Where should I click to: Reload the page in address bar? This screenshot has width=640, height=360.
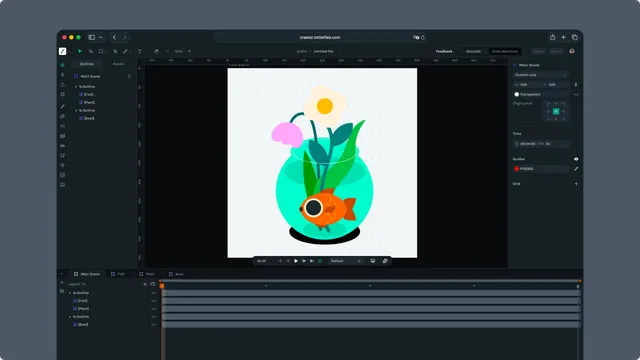coord(423,38)
